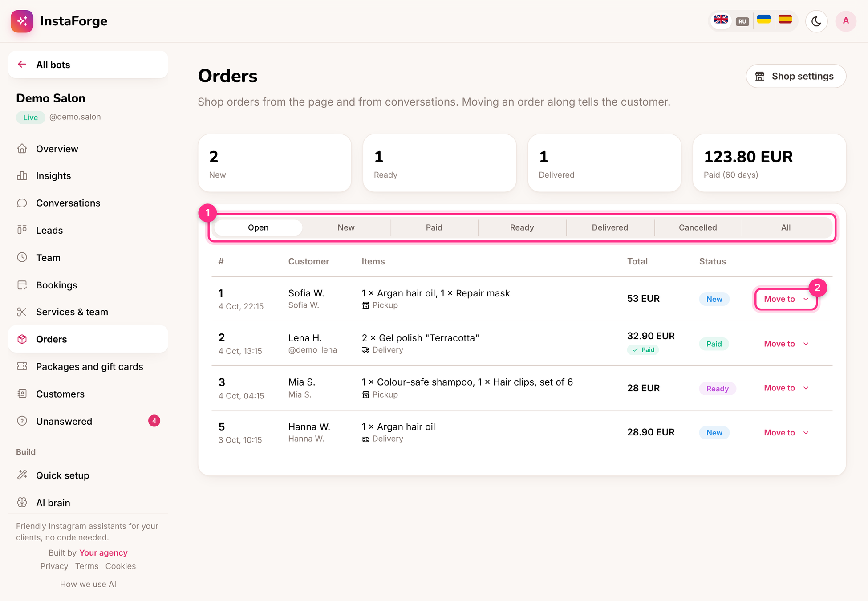Click the Delivery truck icon in Hanna's order
This screenshot has height=601, width=868.
[365, 439]
